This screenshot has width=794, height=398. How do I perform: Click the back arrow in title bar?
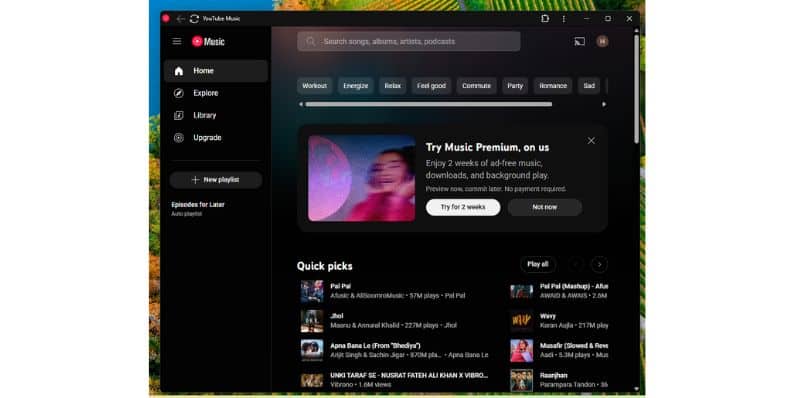tap(180, 19)
